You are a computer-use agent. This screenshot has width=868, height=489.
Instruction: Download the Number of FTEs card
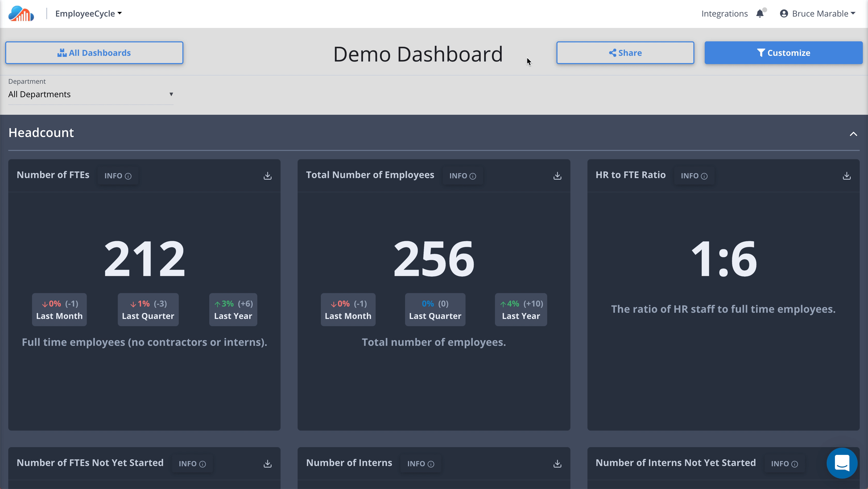point(268,175)
